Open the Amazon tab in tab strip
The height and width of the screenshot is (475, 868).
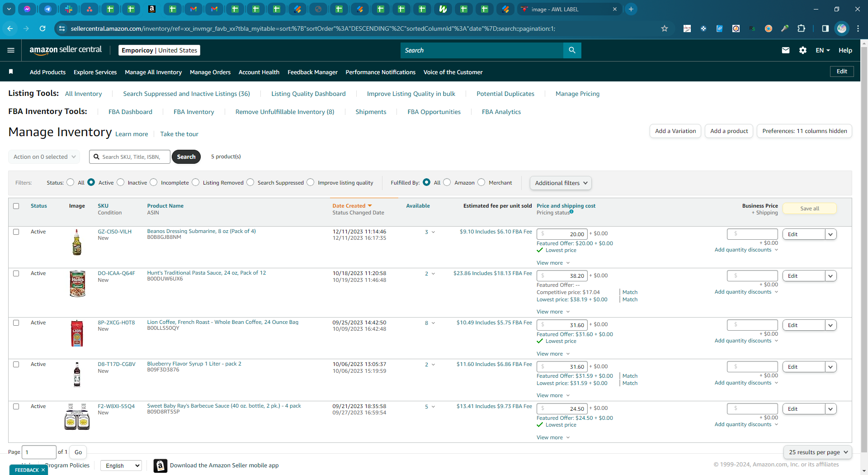152,9
